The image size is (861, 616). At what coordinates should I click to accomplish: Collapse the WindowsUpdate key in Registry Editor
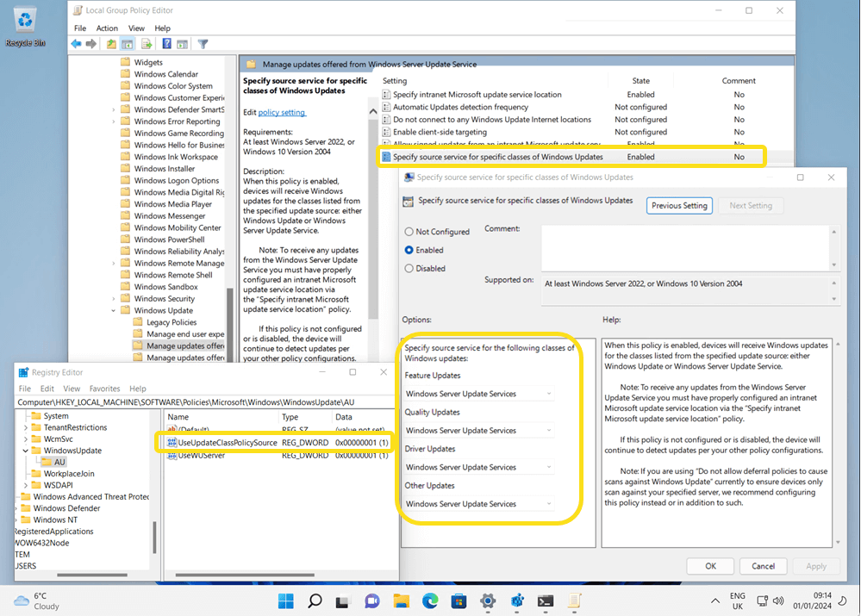[x=25, y=451]
